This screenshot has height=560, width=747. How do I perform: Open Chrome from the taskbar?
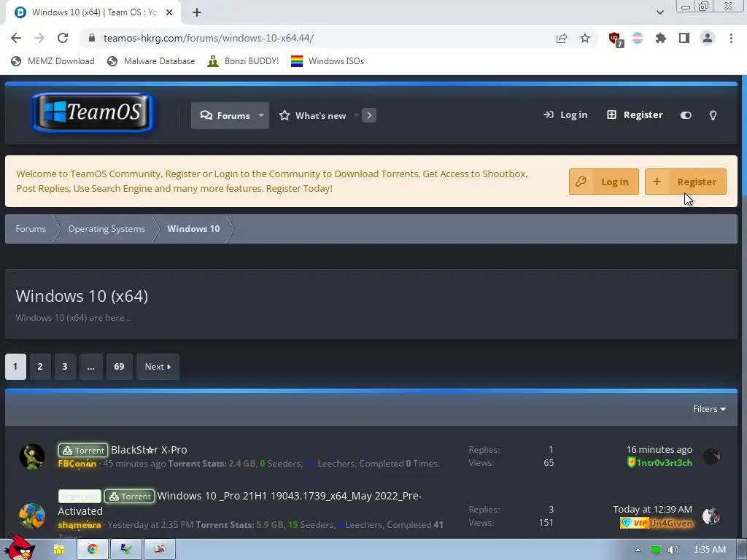(93, 549)
